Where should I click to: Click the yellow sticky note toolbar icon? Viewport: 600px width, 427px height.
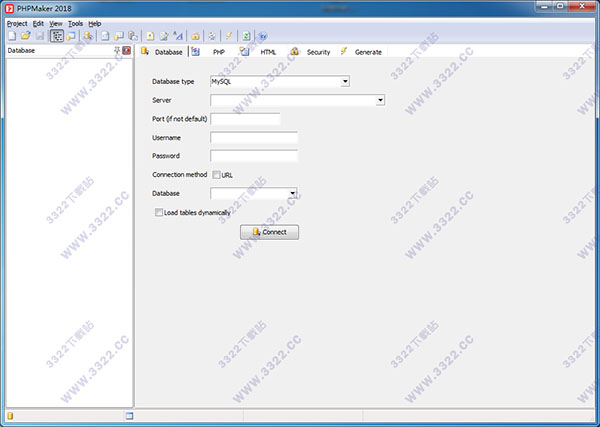[150, 36]
